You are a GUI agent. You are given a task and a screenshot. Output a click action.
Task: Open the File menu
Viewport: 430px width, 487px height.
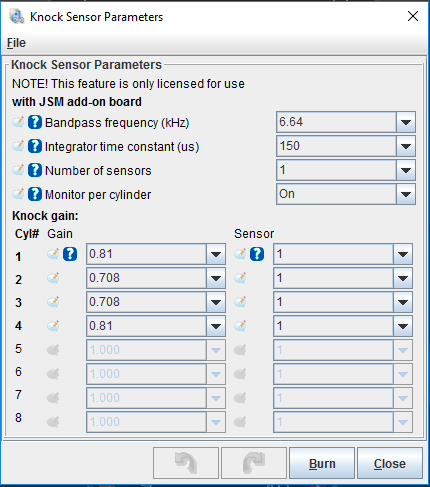16,43
